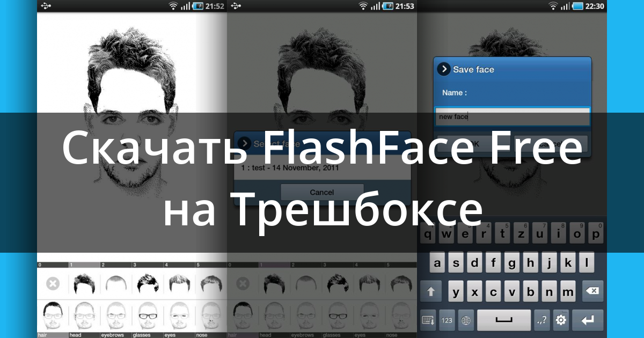The width and height of the screenshot is (644, 338).
Task: Tap the m key on the keyboard
Action: coord(568,292)
